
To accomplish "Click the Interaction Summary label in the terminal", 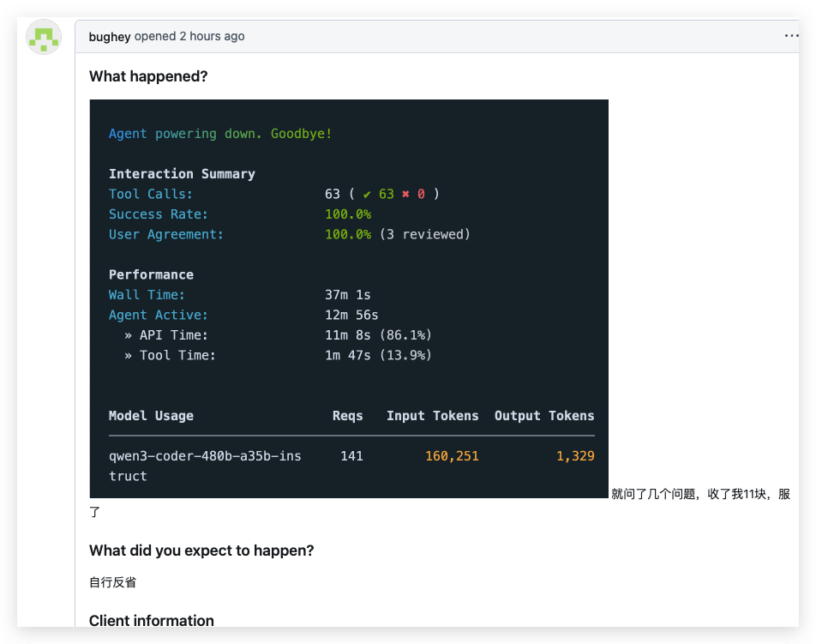I will 182,173.
